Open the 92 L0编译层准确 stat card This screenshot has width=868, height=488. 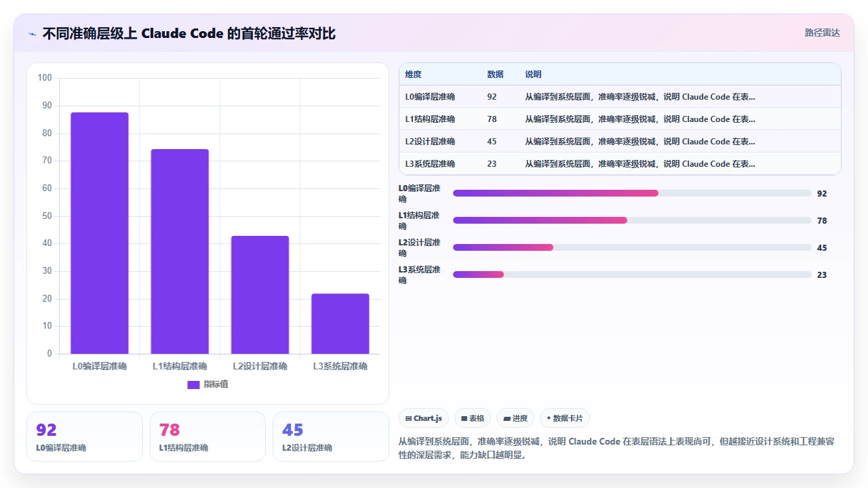(x=85, y=436)
